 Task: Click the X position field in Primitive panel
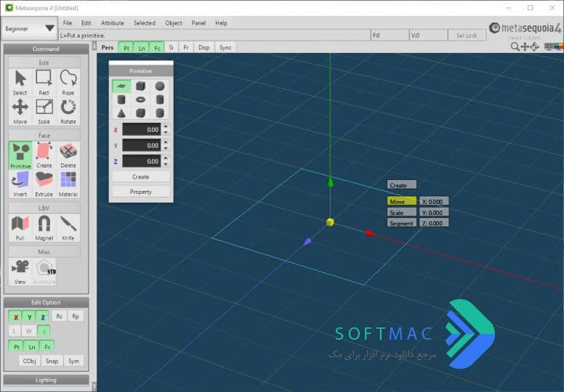click(x=141, y=129)
